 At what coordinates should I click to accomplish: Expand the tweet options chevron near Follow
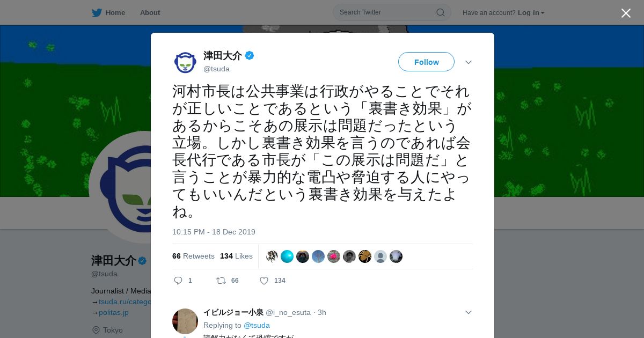[469, 62]
